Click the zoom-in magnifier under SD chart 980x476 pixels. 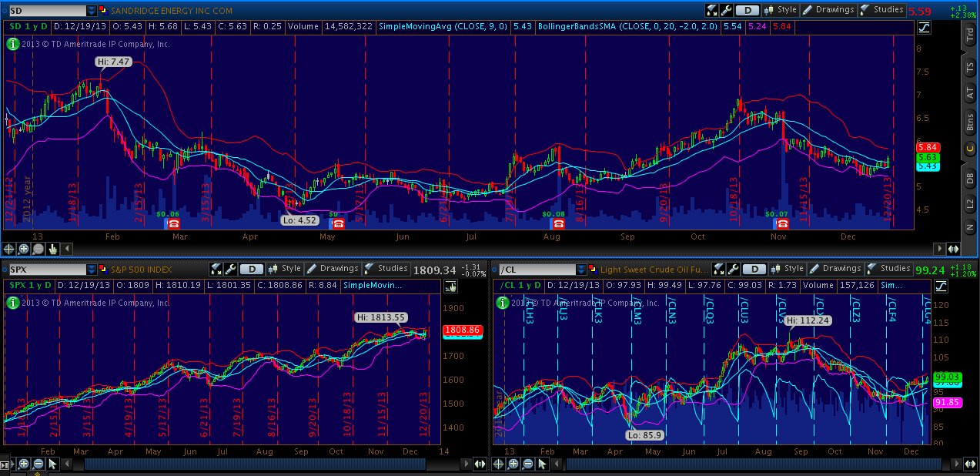tap(24, 249)
